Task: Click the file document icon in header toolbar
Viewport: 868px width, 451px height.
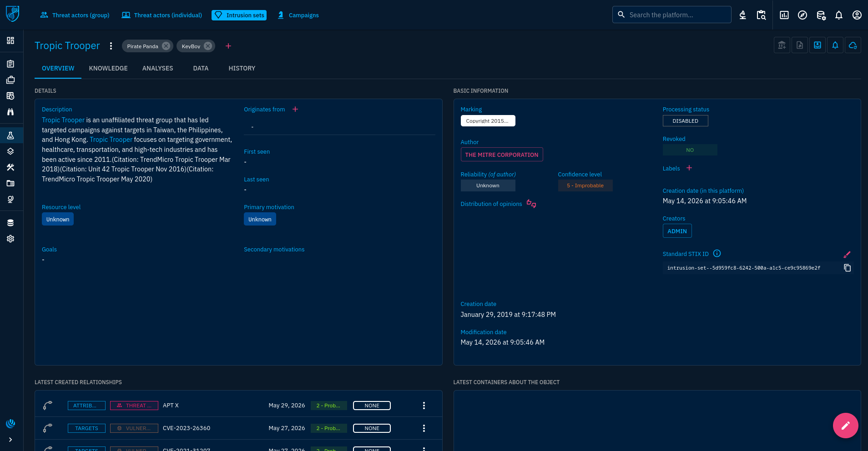Action: tap(800, 45)
